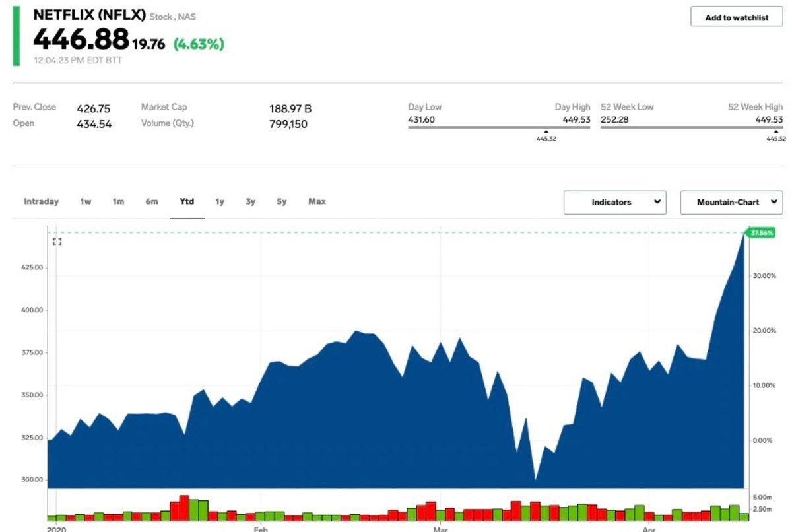Image resolution: width=792 pixels, height=532 pixels.
Task: Open the Mountain-Chart type dropdown
Action: click(x=731, y=203)
